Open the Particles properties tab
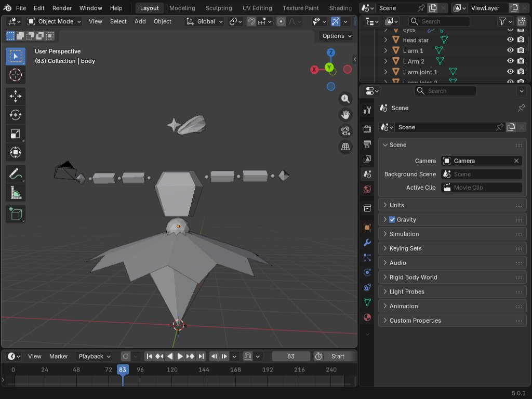 coord(367,258)
